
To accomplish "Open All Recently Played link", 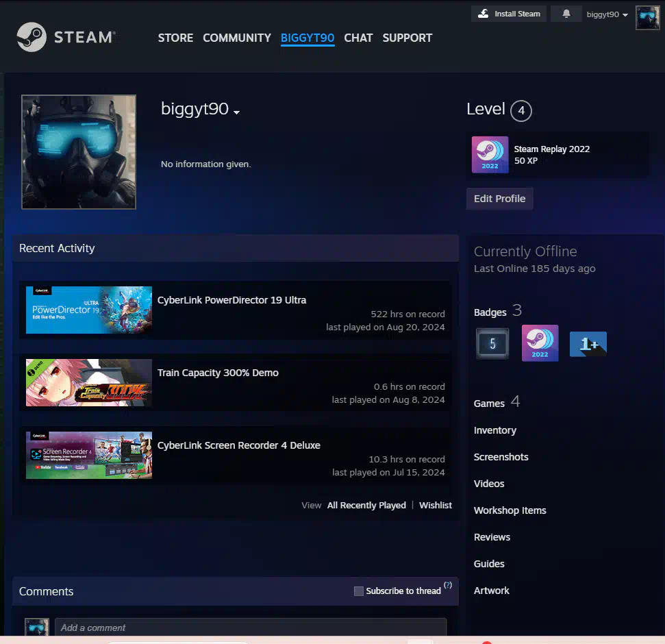I will click(x=366, y=506).
